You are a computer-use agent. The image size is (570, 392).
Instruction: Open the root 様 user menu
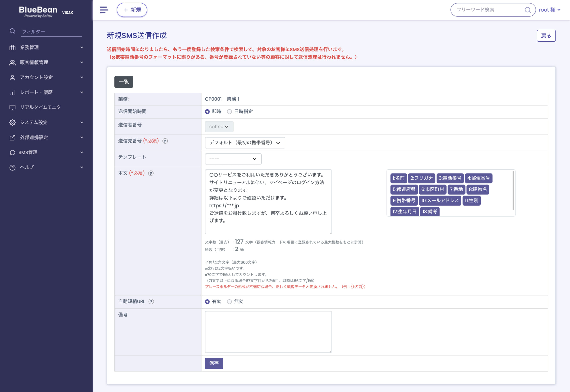click(549, 10)
